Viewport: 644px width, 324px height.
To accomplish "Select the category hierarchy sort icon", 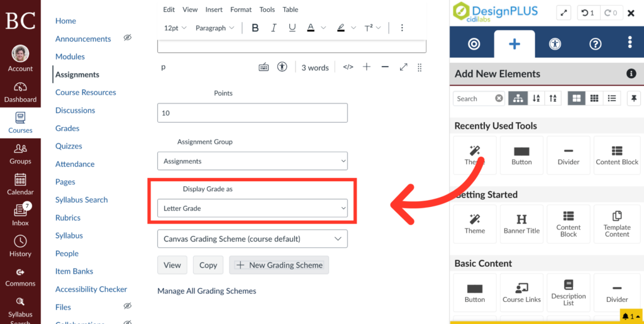I will click(518, 99).
